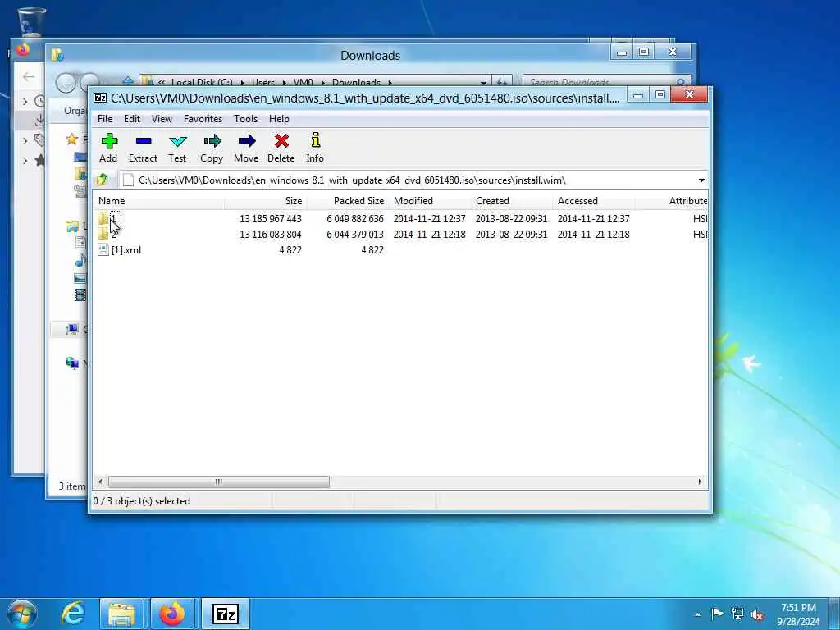840x630 pixels.
Task: Click the network tray icon
Action: pos(737,614)
